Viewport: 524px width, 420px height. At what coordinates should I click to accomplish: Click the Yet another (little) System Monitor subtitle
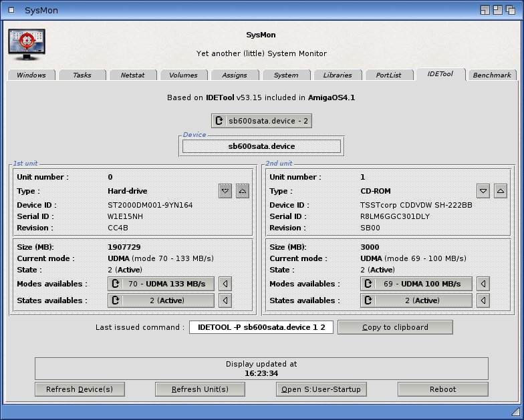point(262,53)
